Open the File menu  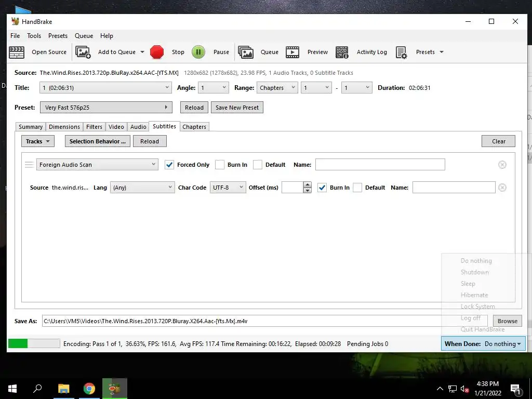pyautogui.click(x=15, y=36)
